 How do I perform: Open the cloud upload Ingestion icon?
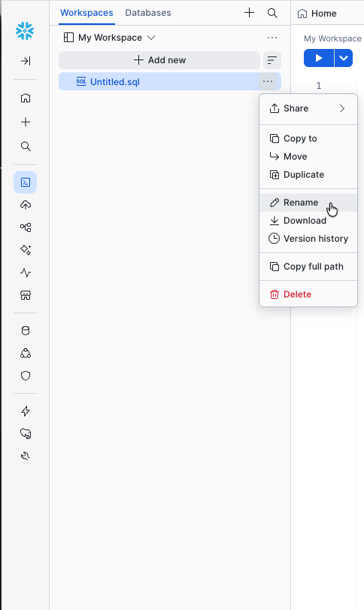(x=26, y=205)
